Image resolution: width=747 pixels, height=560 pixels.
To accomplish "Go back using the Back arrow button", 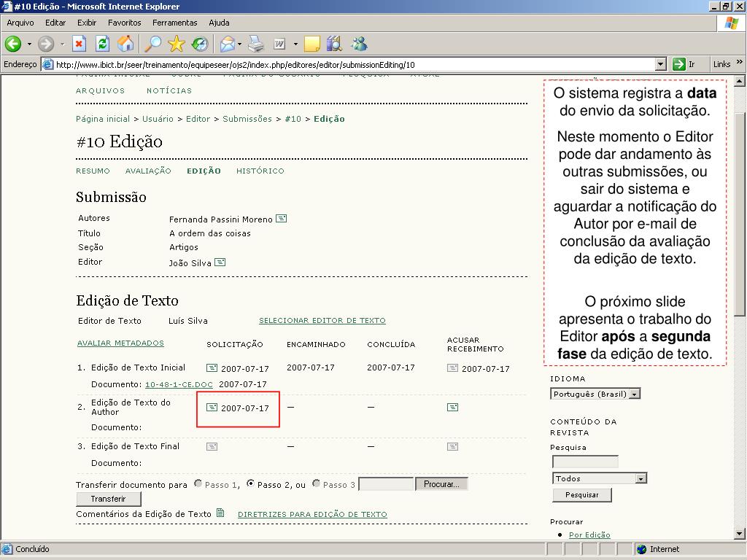I will (13, 44).
